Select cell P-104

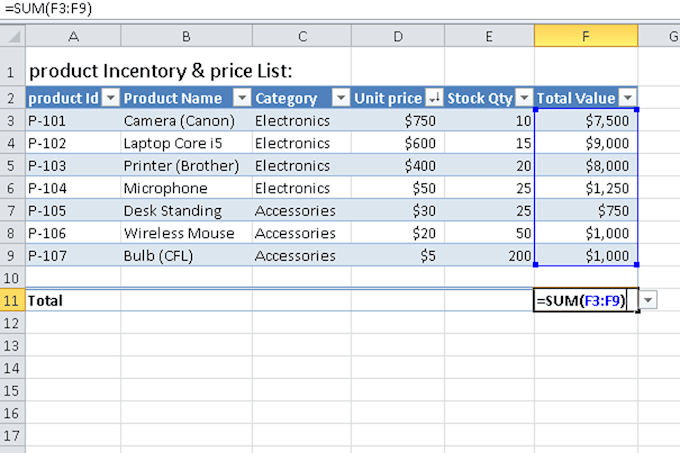[73, 188]
